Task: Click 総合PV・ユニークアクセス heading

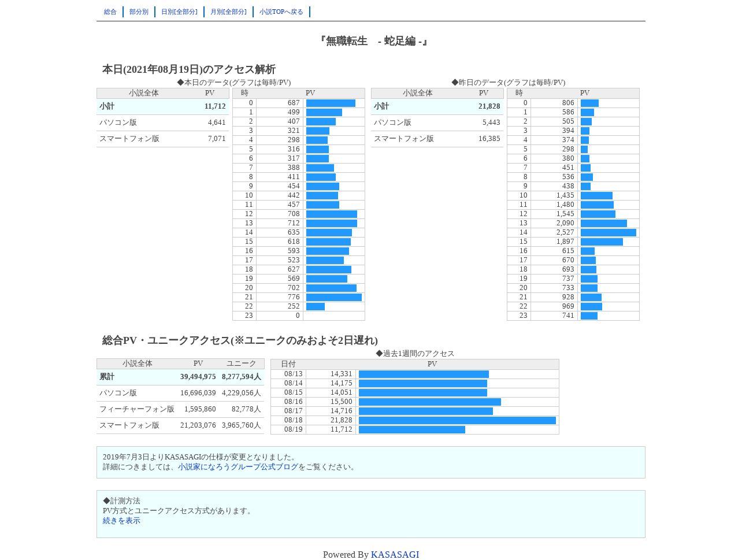Action: pyautogui.click(x=240, y=340)
